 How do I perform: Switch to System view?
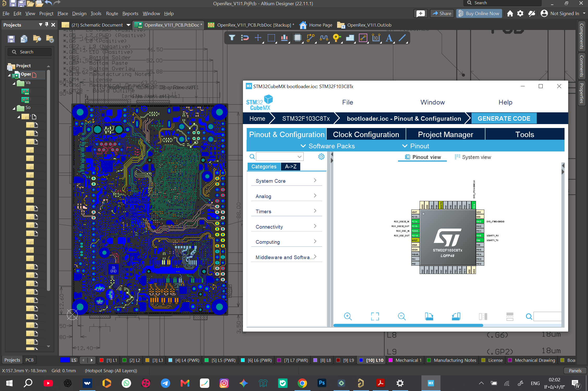473,157
